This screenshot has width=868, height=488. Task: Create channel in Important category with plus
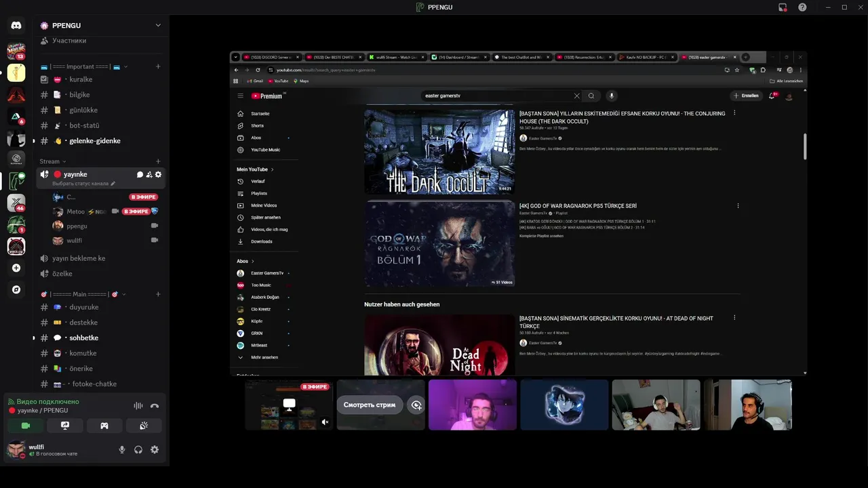pos(158,66)
